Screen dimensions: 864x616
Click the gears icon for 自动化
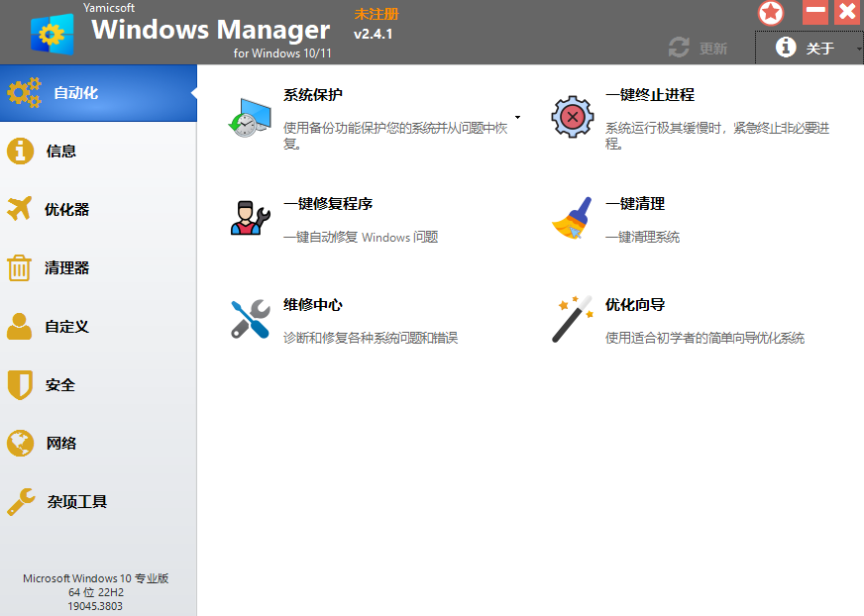pos(24,92)
